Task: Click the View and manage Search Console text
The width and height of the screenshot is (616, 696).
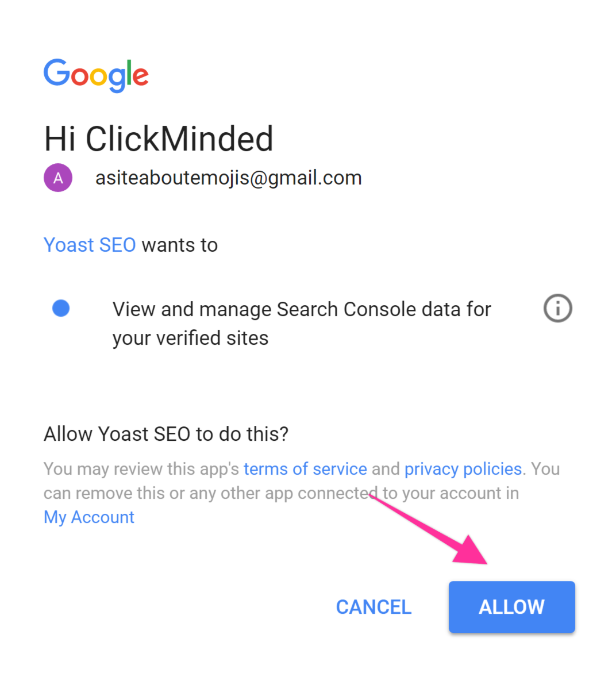Action: pyautogui.click(x=302, y=309)
